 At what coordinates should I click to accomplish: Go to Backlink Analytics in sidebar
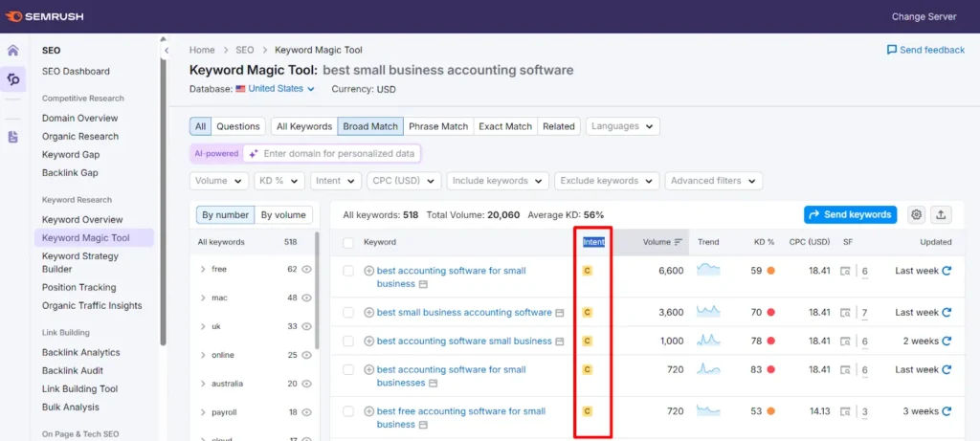point(81,352)
